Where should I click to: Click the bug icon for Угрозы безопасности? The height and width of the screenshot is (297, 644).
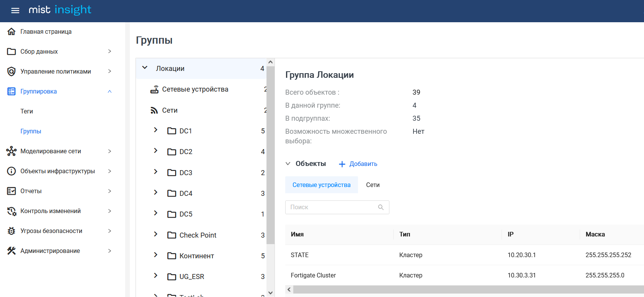point(11,231)
